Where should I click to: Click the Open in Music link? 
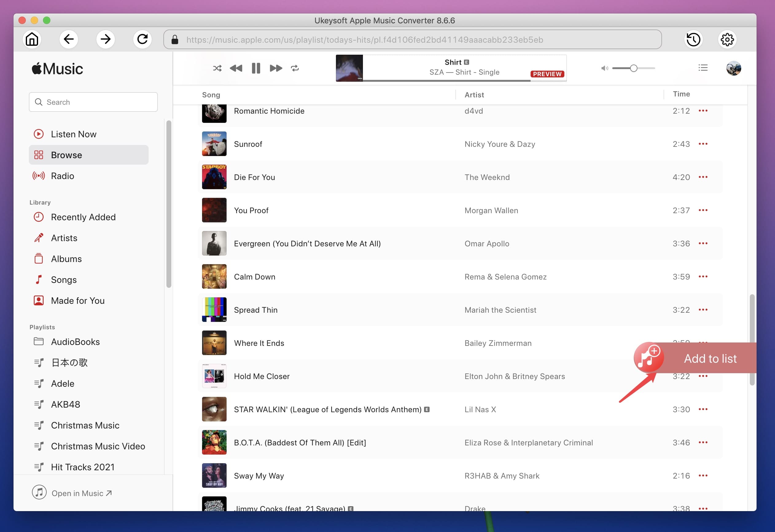click(x=81, y=492)
